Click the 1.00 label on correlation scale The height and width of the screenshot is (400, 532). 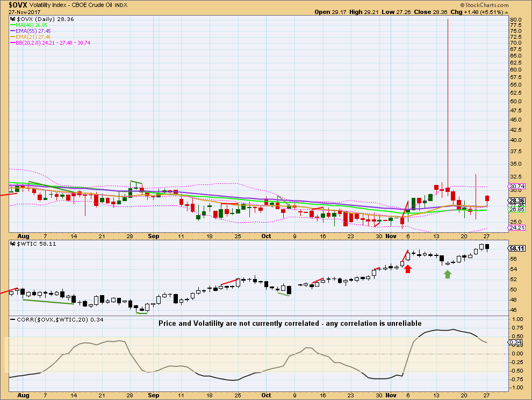(x=517, y=319)
